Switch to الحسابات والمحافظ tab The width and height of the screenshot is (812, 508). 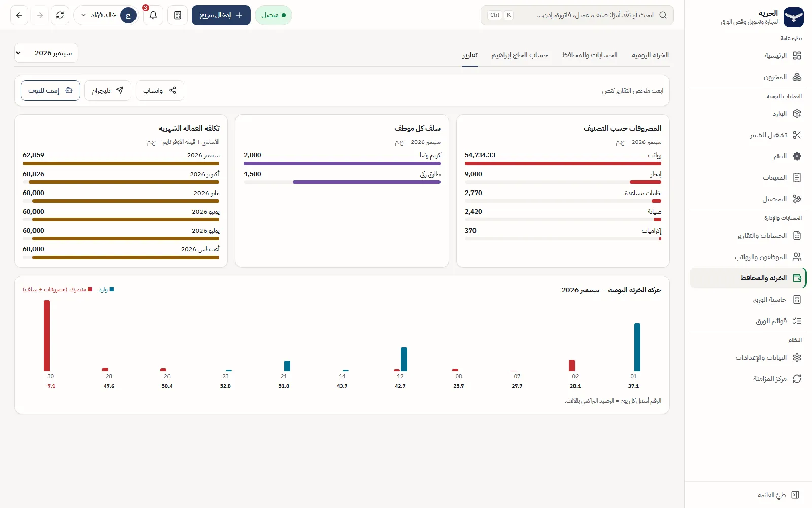[x=590, y=55]
